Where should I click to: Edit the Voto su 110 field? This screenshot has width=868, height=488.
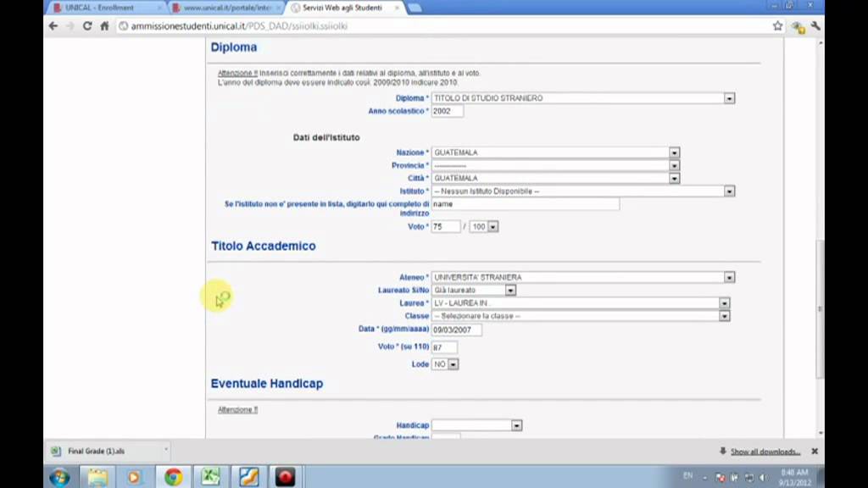[444, 347]
